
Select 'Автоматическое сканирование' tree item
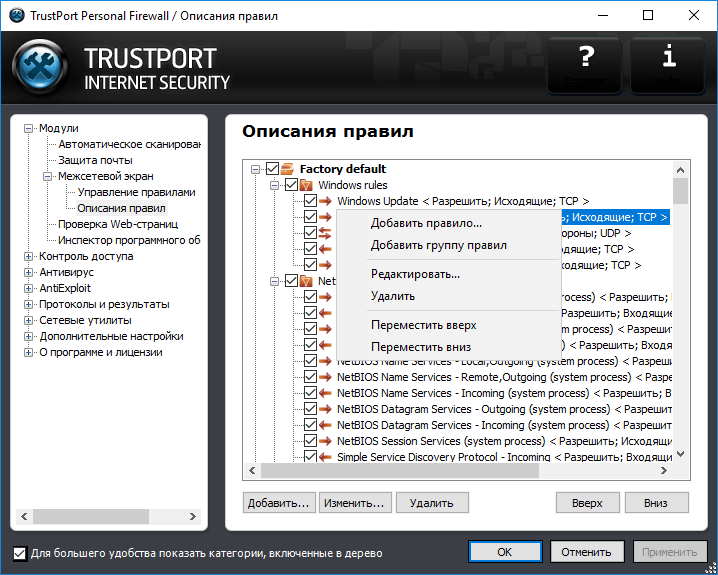(x=129, y=144)
